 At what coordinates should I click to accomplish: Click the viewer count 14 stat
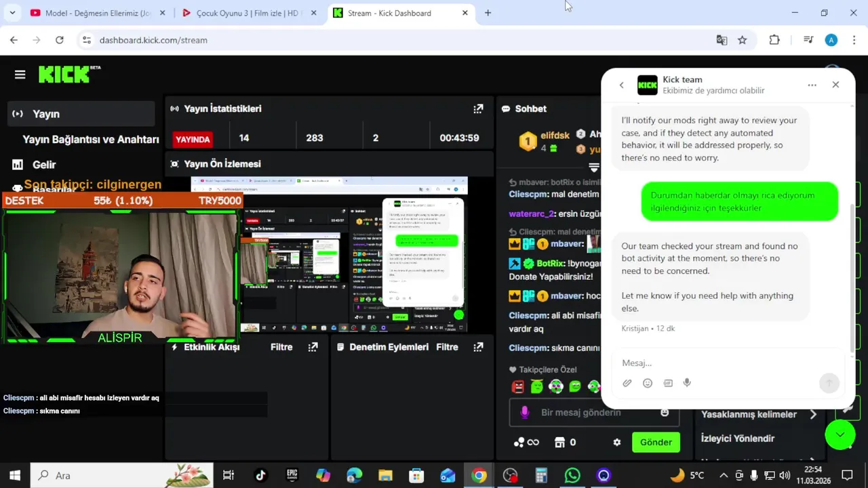click(244, 138)
